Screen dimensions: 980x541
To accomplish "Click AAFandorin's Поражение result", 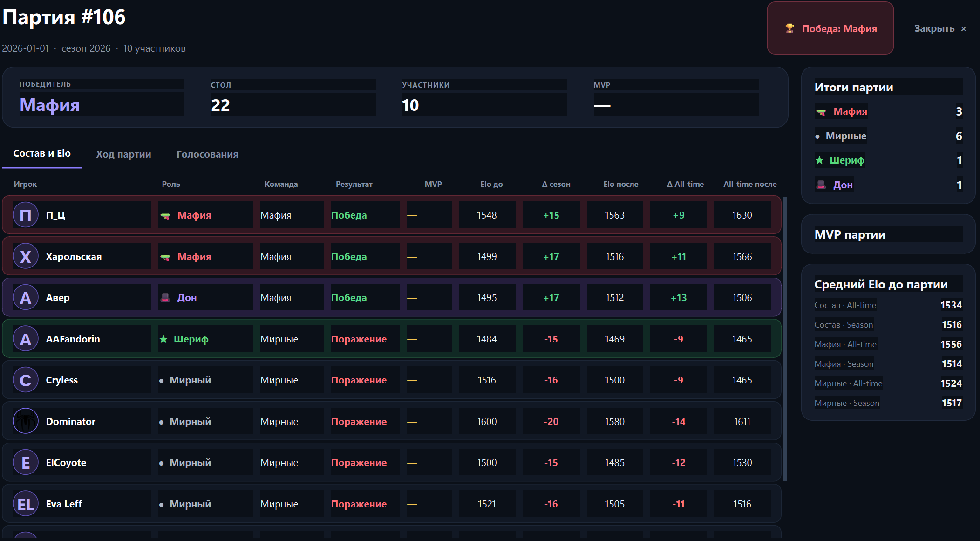I will coord(359,339).
